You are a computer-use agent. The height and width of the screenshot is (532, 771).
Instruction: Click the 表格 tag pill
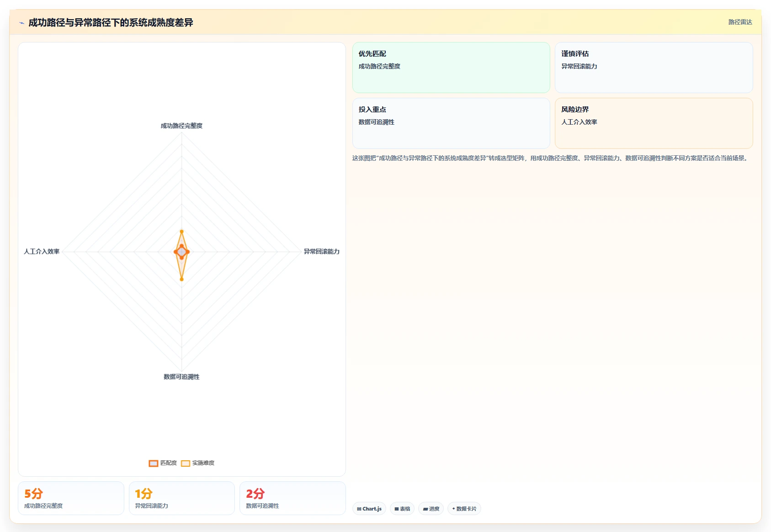click(402, 509)
